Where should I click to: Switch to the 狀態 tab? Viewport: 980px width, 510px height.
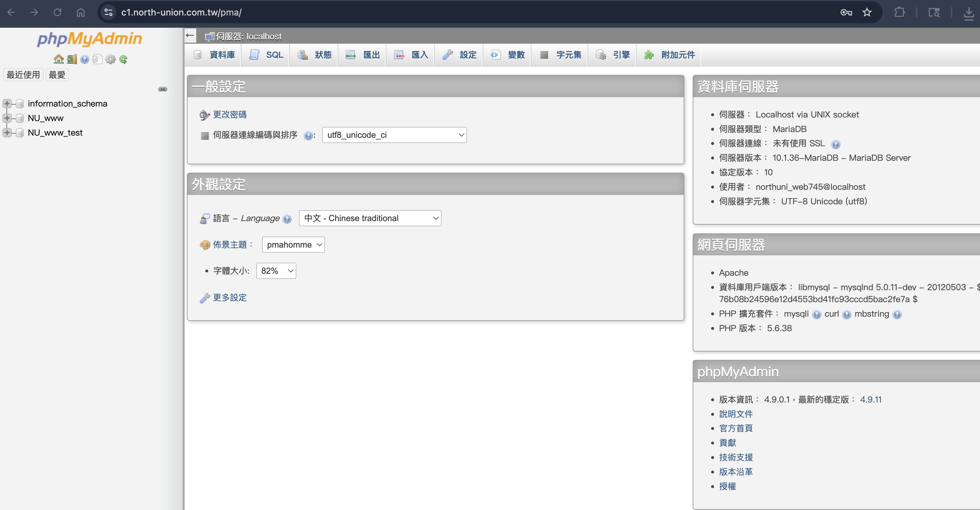[x=314, y=55]
